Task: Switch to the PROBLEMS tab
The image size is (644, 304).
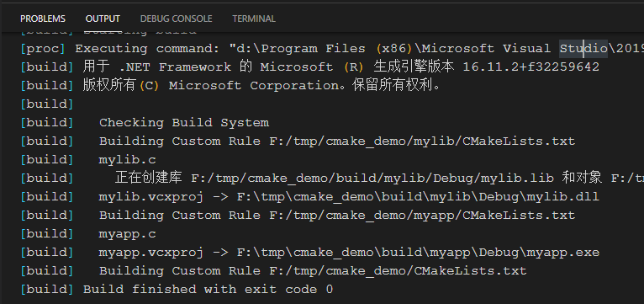Action: click(43, 19)
